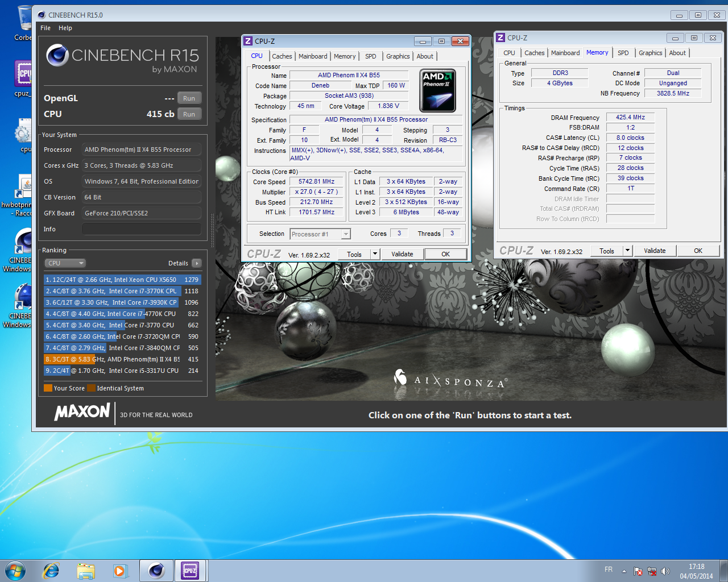This screenshot has height=582, width=728.
Task: Click the orange Your Score legend swatch
Action: tap(48, 388)
